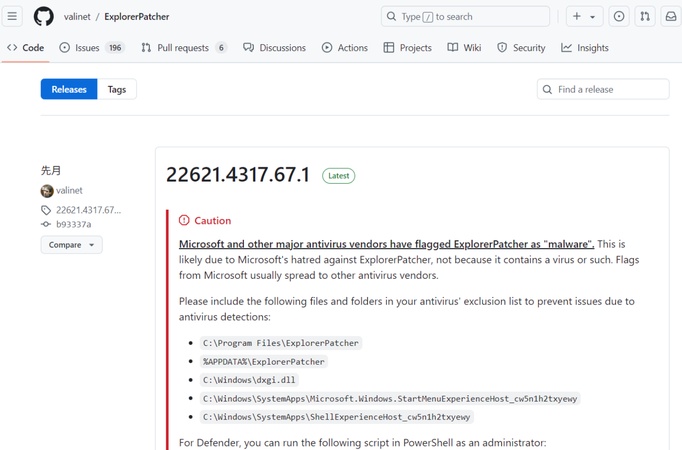Click the Caution alert icon
This screenshot has height=450, width=682.
[184, 220]
